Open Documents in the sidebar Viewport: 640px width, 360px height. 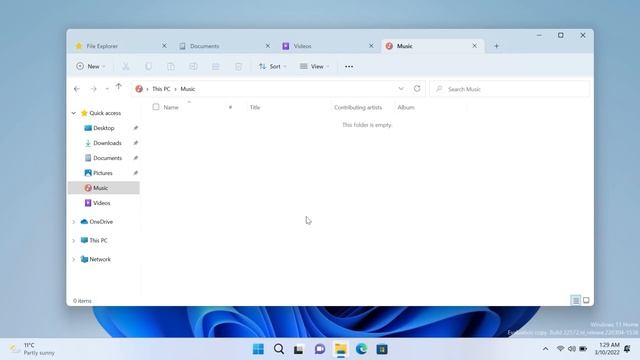[104, 158]
